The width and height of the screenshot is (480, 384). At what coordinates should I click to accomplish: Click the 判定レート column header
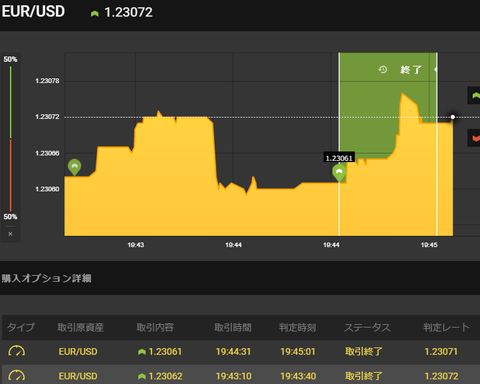pyautogui.click(x=446, y=327)
